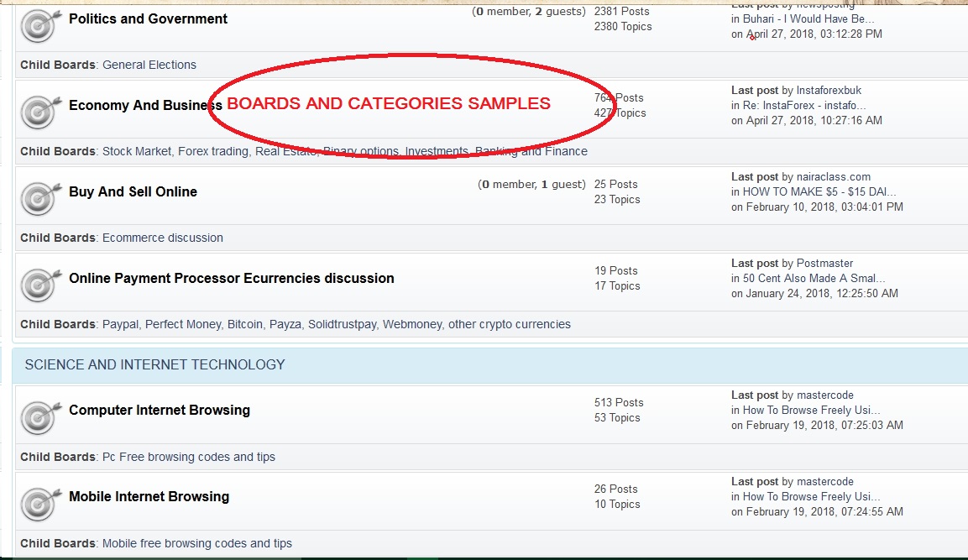This screenshot has width=968, height=560.
Task: Click the Online Payment Processor board icon
Action: point(38,285)
